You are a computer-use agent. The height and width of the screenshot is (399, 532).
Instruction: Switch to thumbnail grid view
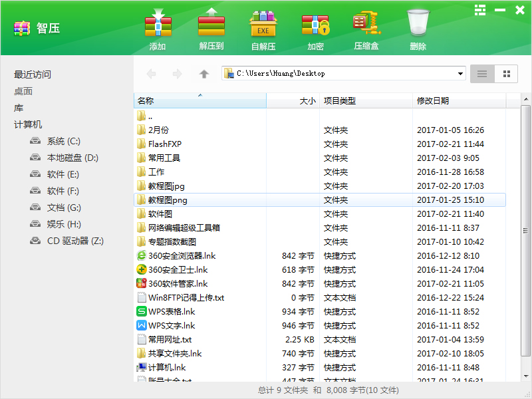[507, 74]
